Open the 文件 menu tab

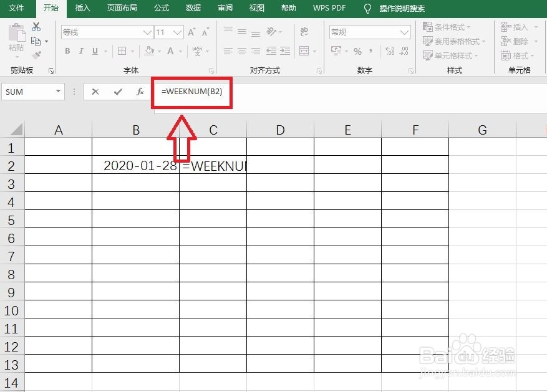click(16, 8)
